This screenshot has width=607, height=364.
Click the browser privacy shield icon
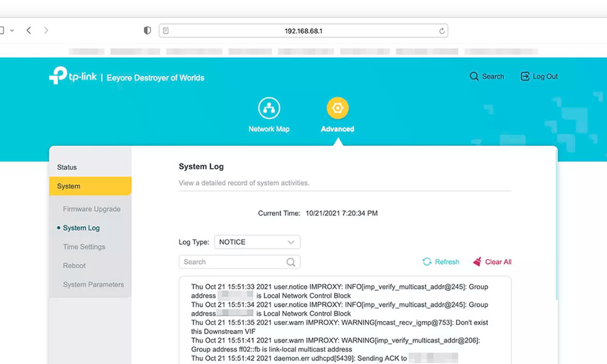pyautogui.click(x=147, y=30)
